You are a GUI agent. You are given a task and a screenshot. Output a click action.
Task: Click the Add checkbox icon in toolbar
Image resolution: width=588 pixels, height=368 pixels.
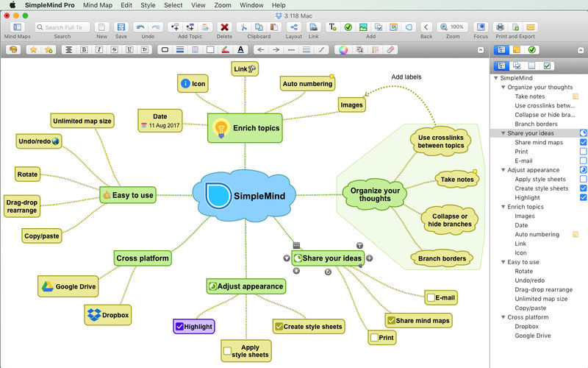379,27
